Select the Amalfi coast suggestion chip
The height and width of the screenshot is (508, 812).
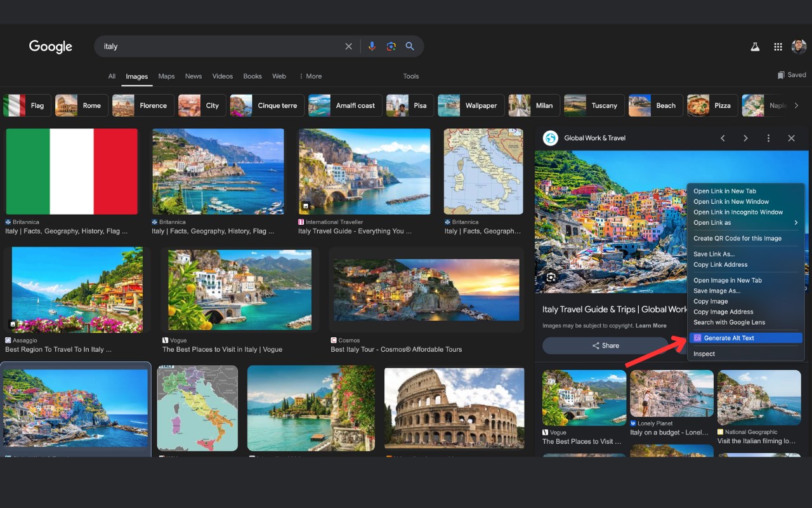[345, 105]
